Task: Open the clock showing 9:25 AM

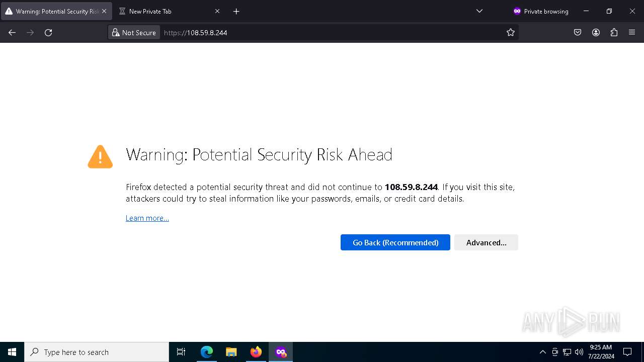Action: (x=601, y=352)
